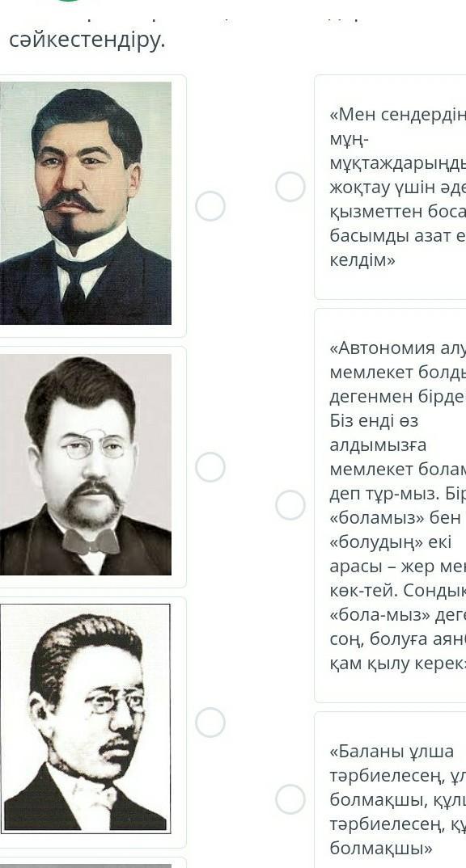The image size is (466, 868).
Task: Click the «болудың» екі line
Action: 383,542
